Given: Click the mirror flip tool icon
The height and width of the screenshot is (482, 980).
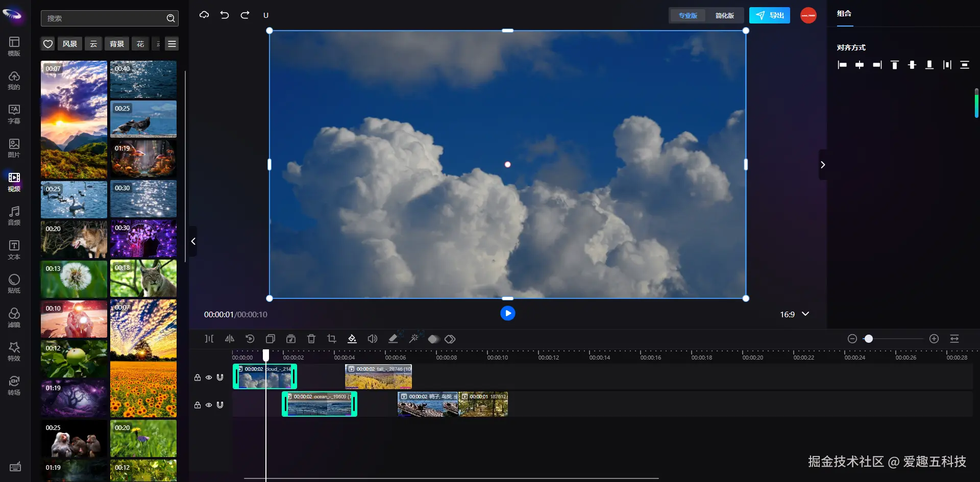Looking at the screenshot, I should pyautogui.click(x=230, y=339).
